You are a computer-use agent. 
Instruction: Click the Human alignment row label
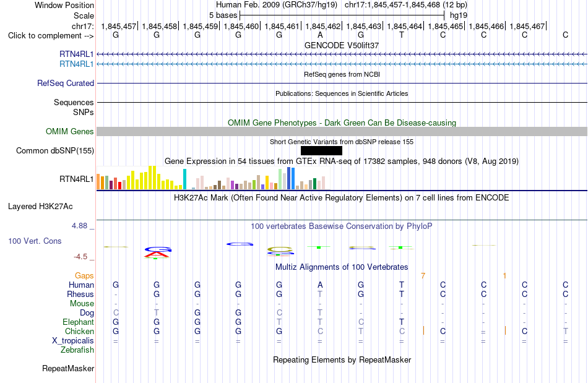(x=81, y=285)
